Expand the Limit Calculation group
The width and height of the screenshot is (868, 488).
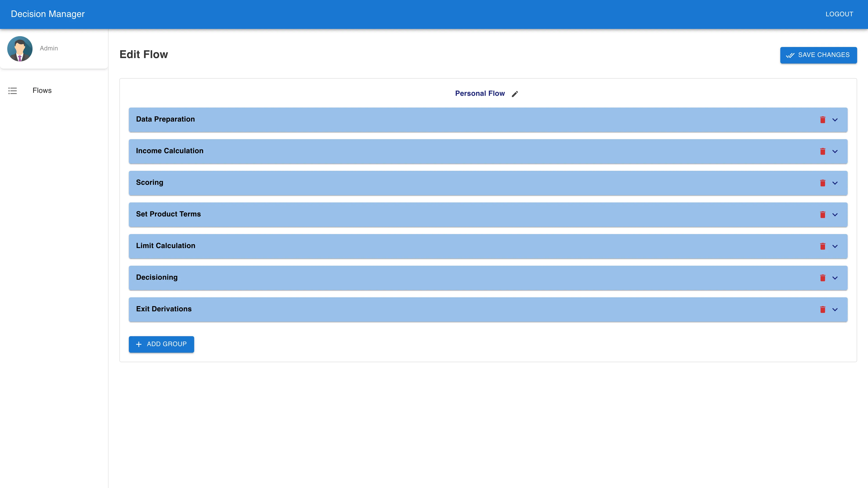835,246
